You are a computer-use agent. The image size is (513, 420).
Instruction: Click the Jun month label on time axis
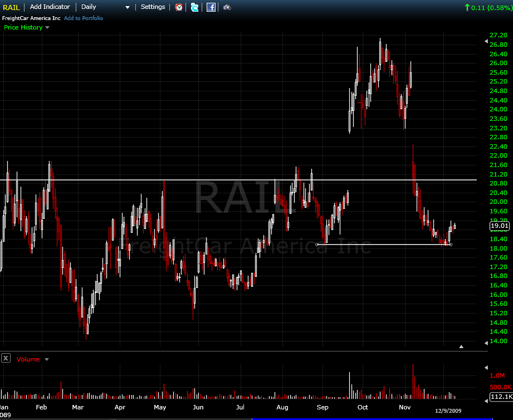point(198,407)
